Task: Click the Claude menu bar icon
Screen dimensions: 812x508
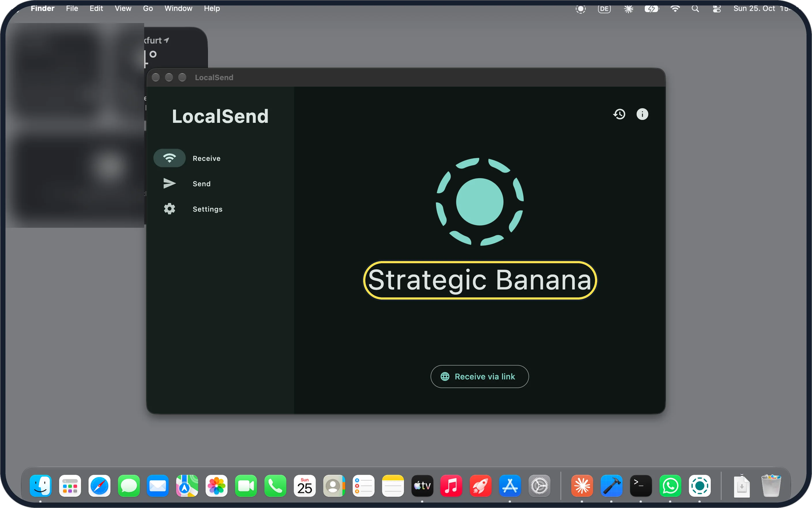Action: (x=629, y=9)
